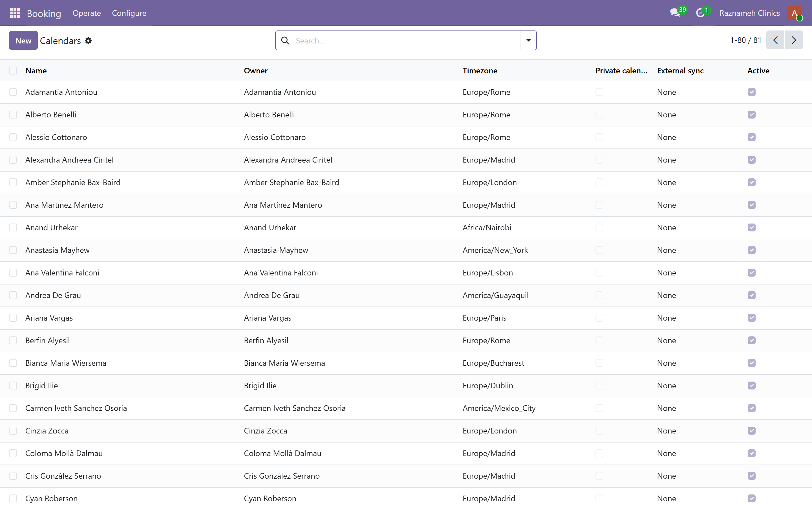This screenshot has height=508, width=812.
Task: Open the Coloma Mollà Dalmau calendar name
Action: [64, 453]
